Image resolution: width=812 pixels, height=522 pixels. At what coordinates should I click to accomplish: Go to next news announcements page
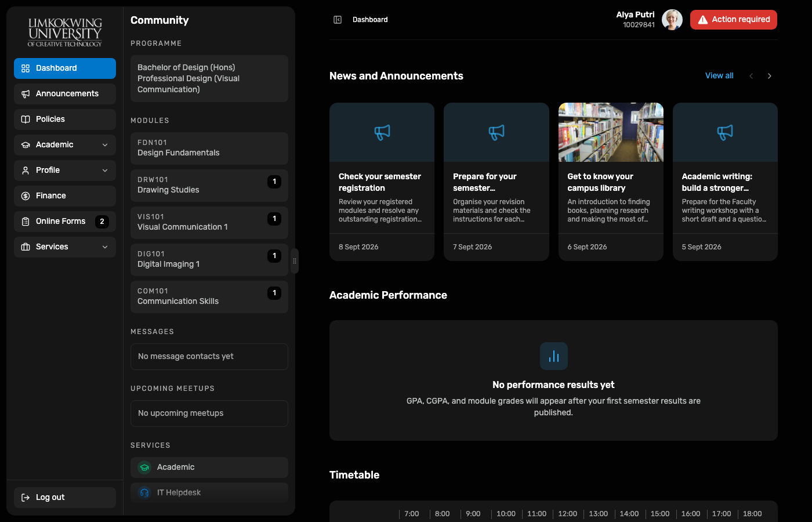[x=770, y=76]
